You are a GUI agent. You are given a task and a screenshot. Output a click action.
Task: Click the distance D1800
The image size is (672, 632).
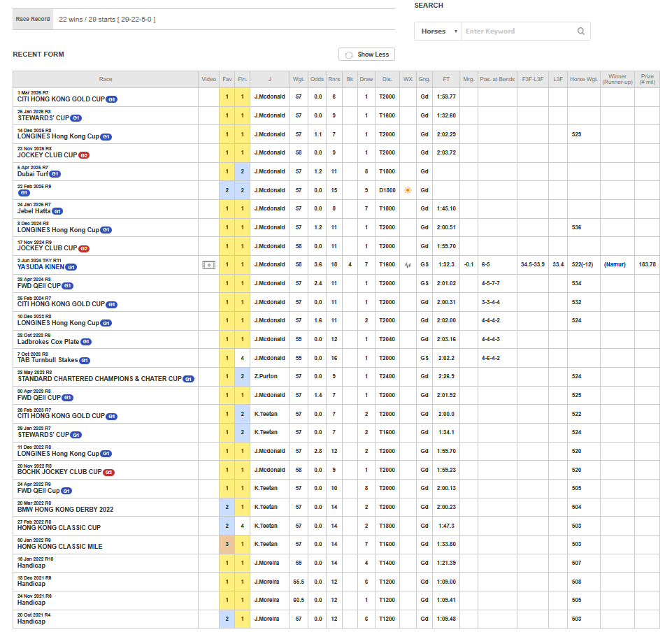point(387,190)
